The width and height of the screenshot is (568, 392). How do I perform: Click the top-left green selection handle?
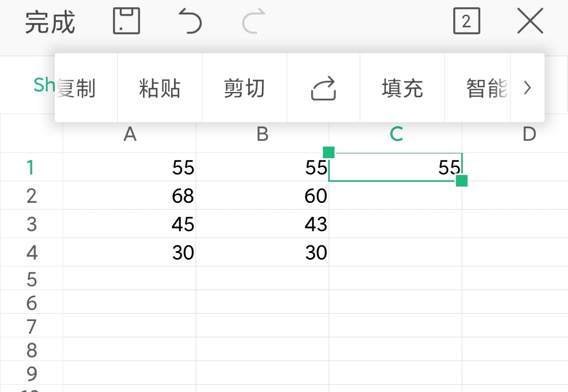click(x=329, y=152)
